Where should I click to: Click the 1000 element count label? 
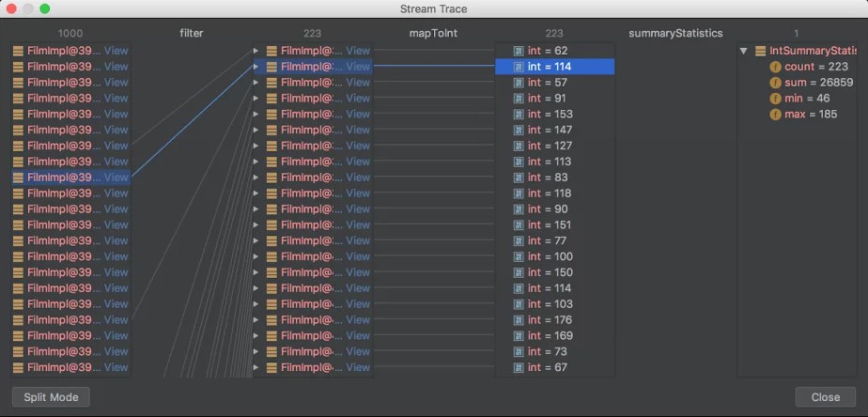coord(70,34)
